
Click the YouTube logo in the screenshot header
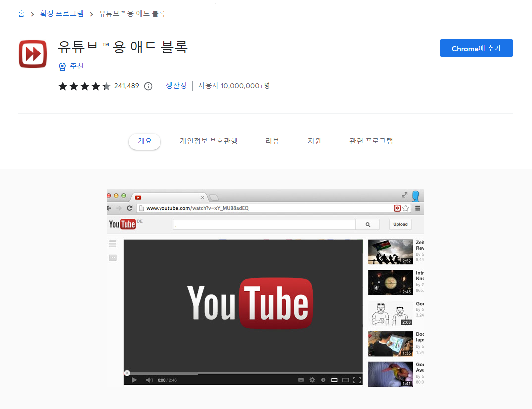click(x=122, y=224)
